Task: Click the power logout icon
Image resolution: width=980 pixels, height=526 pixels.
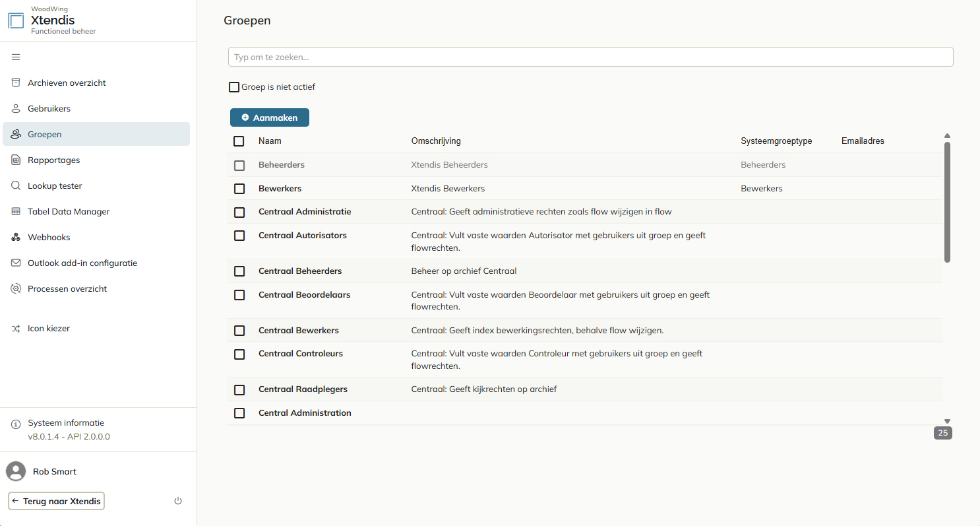Action: [x=178, y=501]
